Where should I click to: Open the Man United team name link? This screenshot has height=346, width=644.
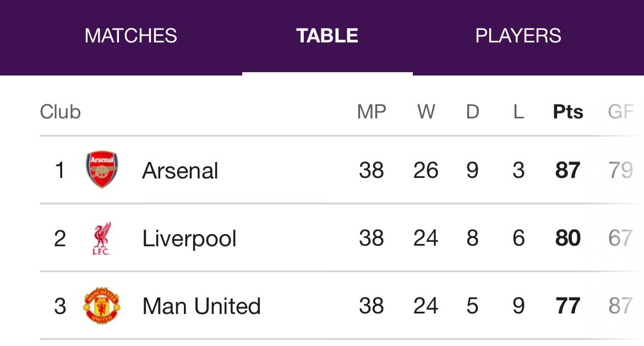coord(201,306)
